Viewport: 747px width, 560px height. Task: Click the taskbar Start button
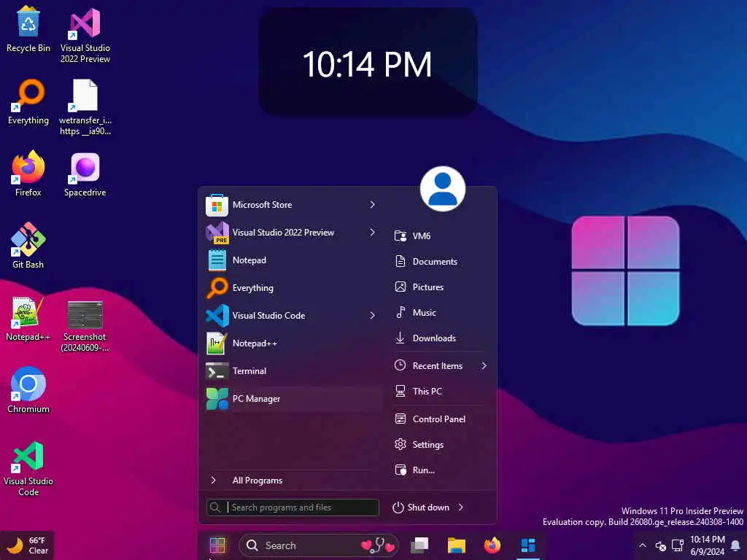217,545
